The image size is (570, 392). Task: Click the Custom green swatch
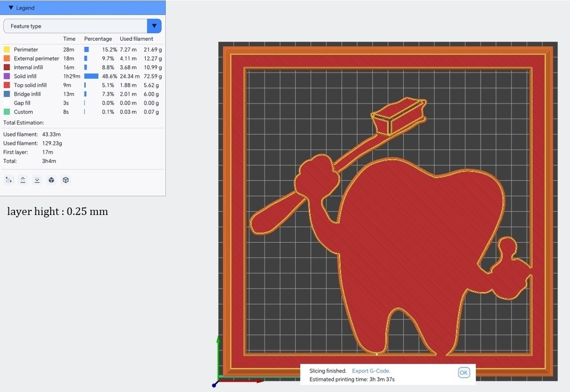pos(7,111)
